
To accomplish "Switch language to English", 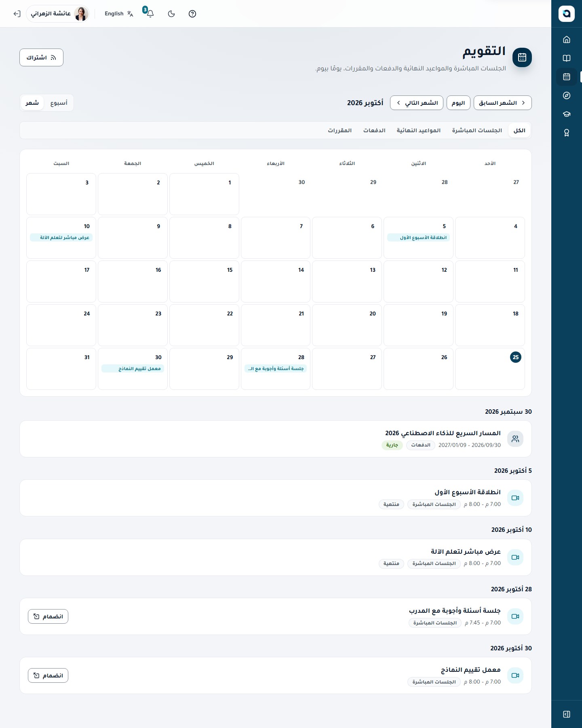I will pos(119,14).
